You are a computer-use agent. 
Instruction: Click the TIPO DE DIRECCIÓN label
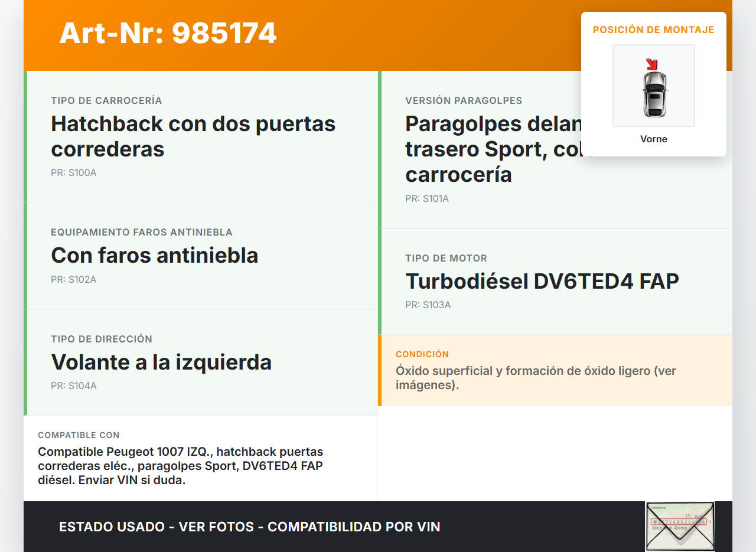pyautogui.click(x=102, y=339)
